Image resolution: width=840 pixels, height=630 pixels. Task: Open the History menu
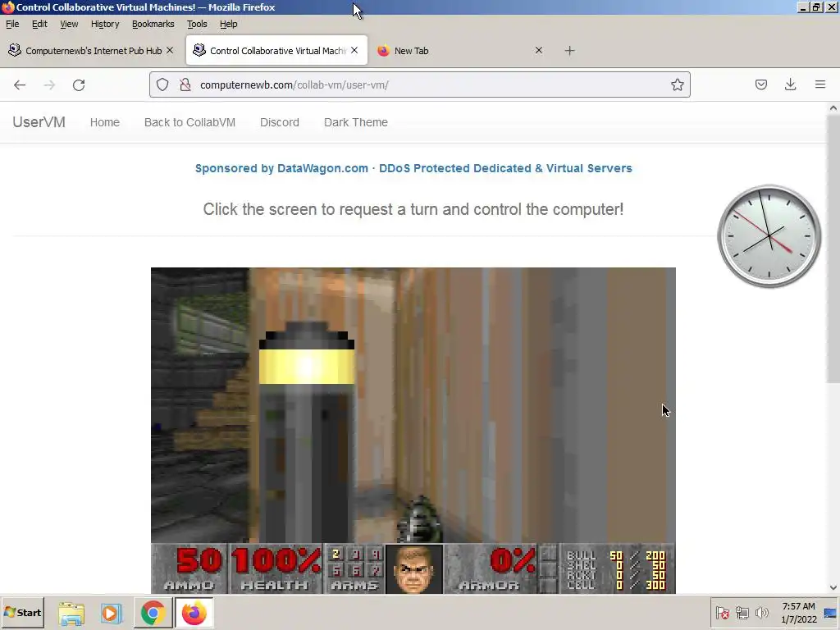pyautogui.click(x=104, y=24)
